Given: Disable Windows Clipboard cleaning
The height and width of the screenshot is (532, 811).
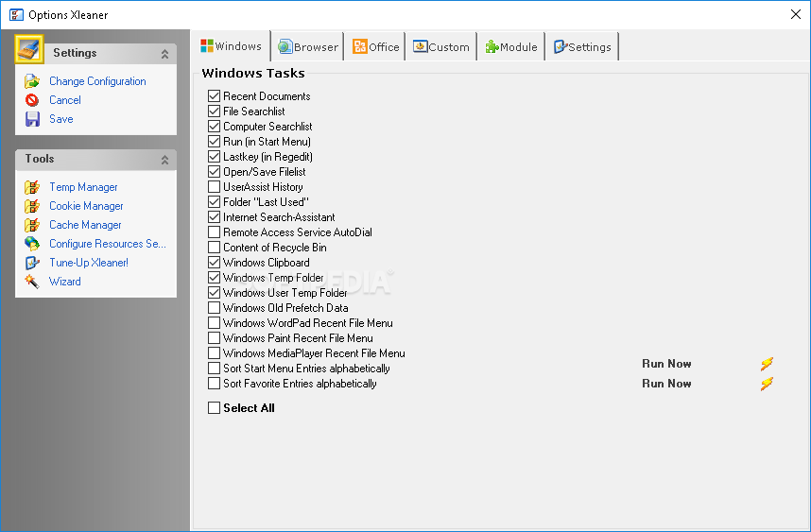Looking at the screenshot, I should pos(215,263).
